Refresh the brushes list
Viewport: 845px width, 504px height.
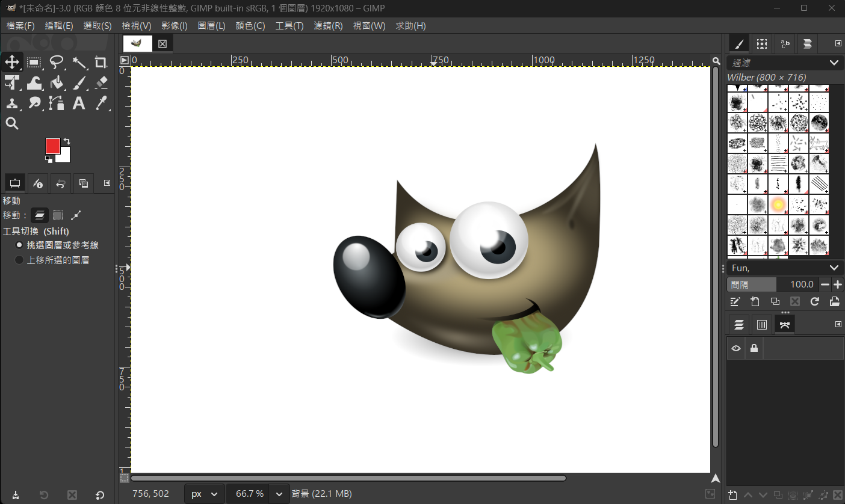pos(814,302)
